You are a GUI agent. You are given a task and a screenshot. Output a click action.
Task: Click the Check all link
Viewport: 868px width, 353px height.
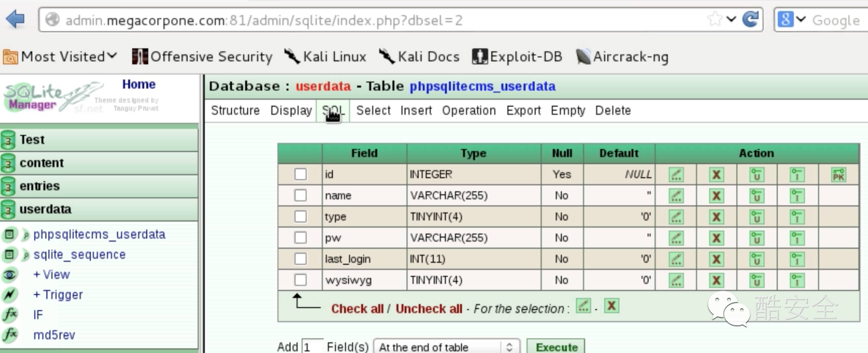(x=357, y=309)
